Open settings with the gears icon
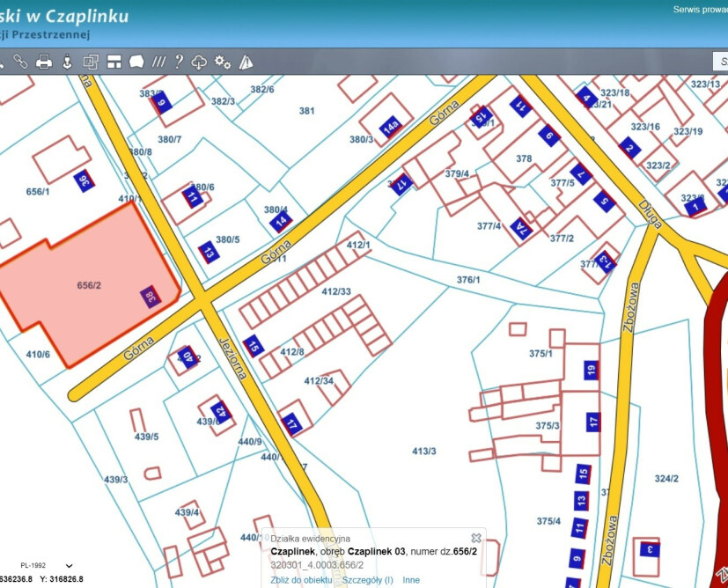 (223, 62)
